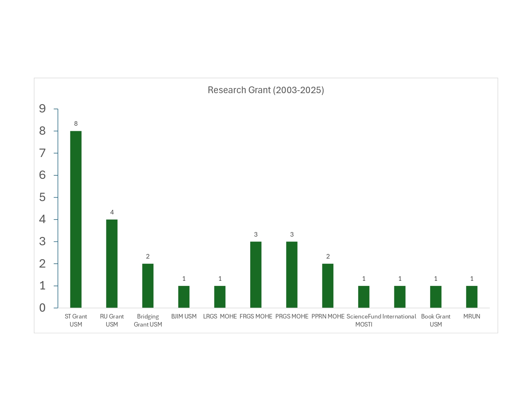
Task: Click the ScienceFund MOSTI axis label
Action: [x=364, y=320]
